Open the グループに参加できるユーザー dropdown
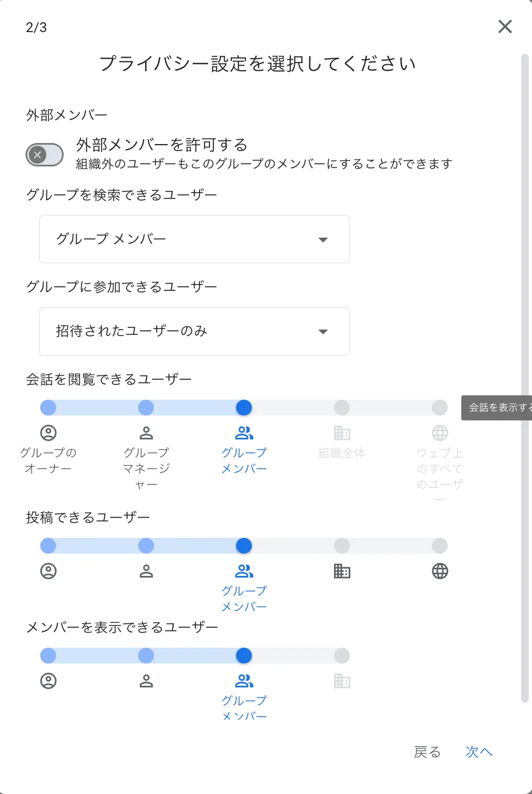The image size is (532, 794). 194,331
